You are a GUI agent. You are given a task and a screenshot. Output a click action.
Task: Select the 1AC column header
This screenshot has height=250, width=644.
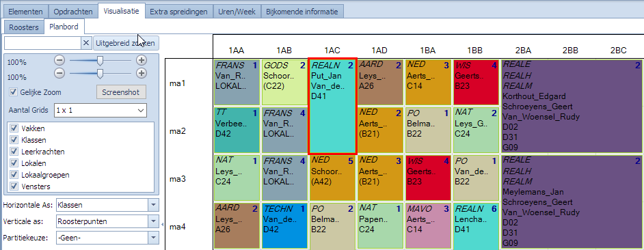tap(332, 50)
